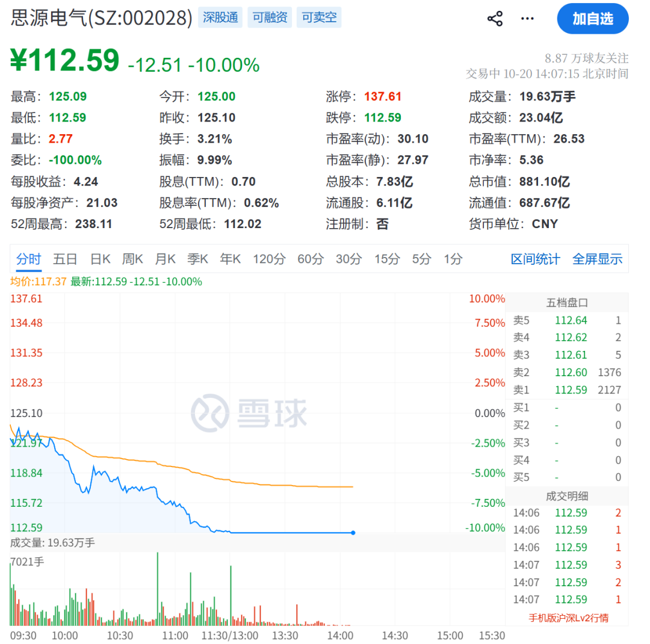The width and height of the screenshot is (650, 644).
Task: Open the 手机版沪深Lv2行情 link
Action: (x=568, y=618)
